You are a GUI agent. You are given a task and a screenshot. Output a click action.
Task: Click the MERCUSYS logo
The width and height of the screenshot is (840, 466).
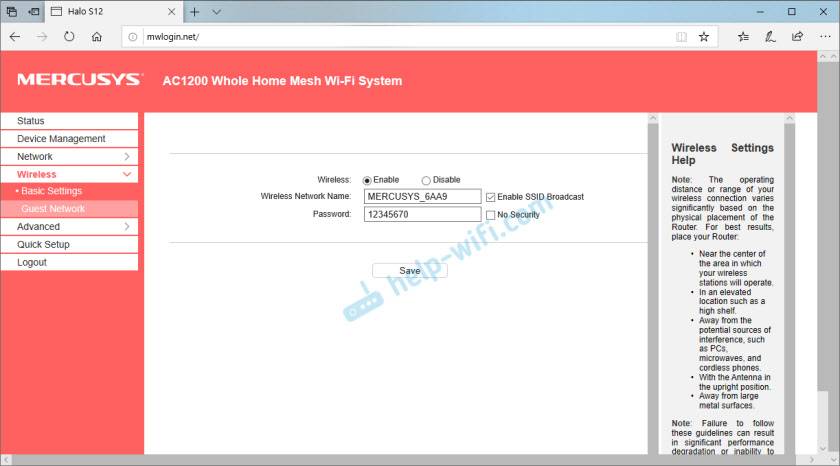[80, 80]
